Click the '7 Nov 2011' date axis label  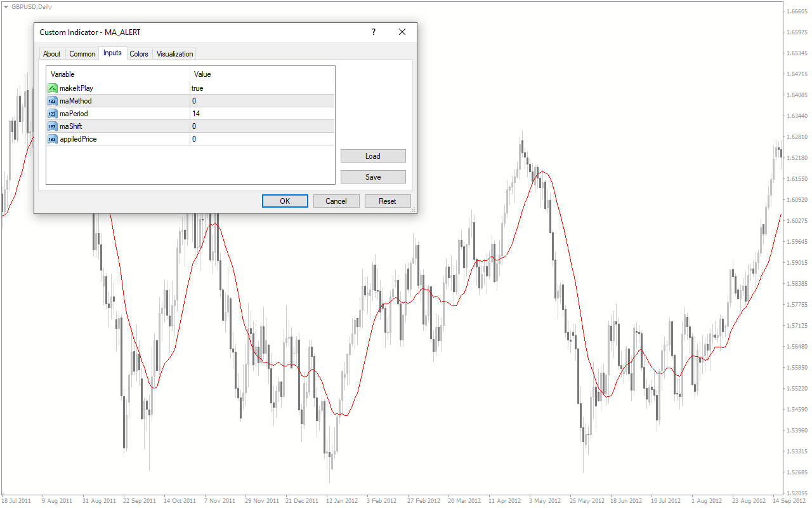point(219,500)
